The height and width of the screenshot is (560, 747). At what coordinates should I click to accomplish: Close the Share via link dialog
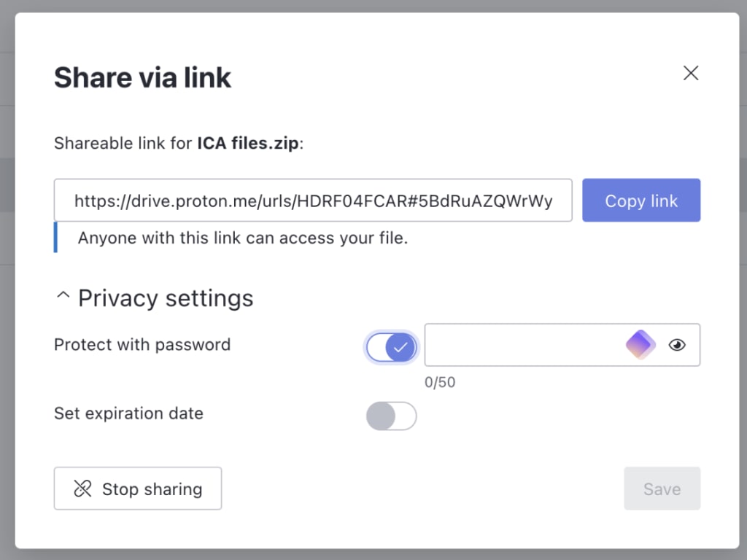click(x=690, y=73)
